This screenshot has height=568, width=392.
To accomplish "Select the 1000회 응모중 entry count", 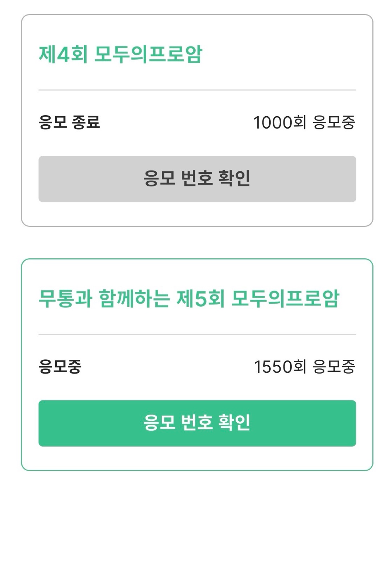I will pyautogui.click(x=304, y=122).
